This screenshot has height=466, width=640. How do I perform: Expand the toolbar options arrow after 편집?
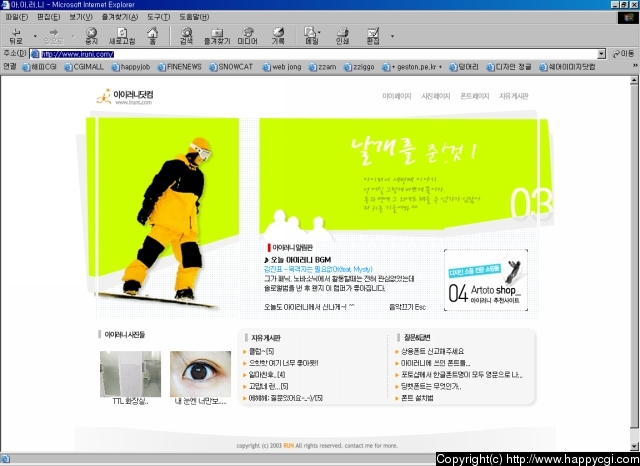point(392,36)
